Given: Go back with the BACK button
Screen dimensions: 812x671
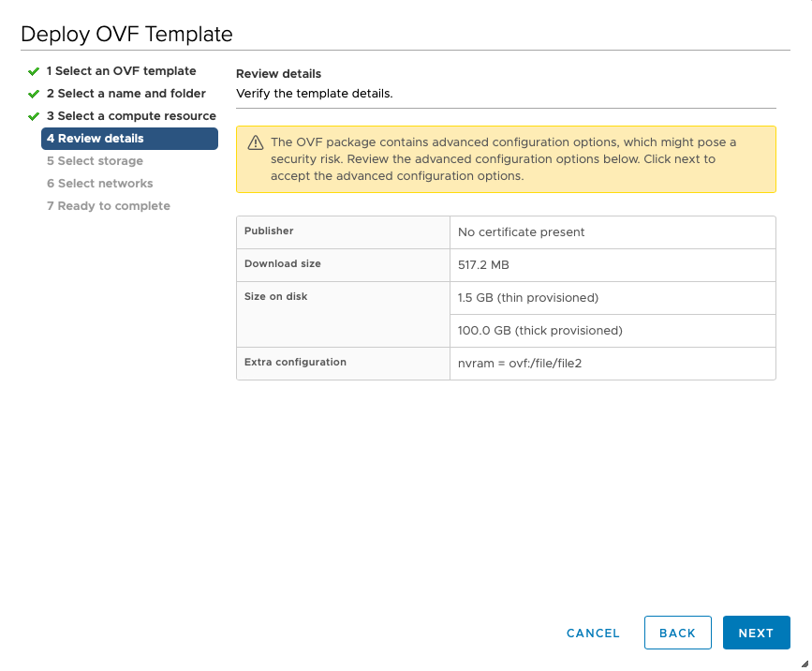Looking at the screenshot, I should pos(677,633).
